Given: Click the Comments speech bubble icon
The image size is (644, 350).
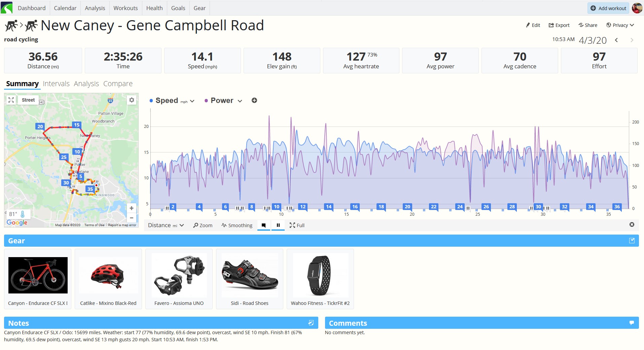Looking at the screenshot, I should pos(632,323).
